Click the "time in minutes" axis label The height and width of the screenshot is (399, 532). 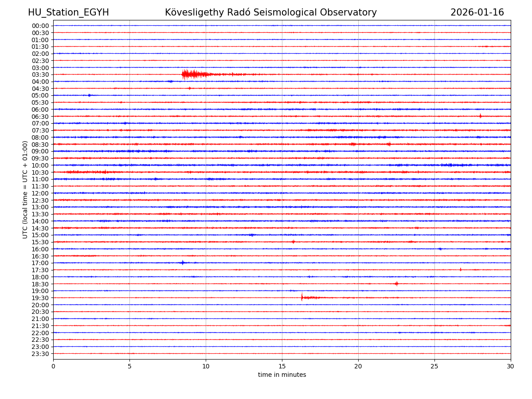click(282, 375)
